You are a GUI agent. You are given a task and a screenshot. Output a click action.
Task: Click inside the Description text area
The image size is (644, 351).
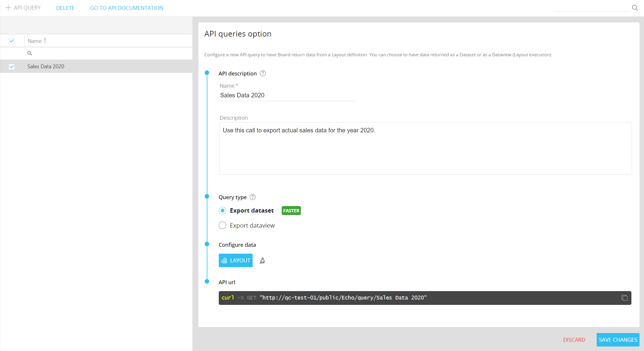426,148
